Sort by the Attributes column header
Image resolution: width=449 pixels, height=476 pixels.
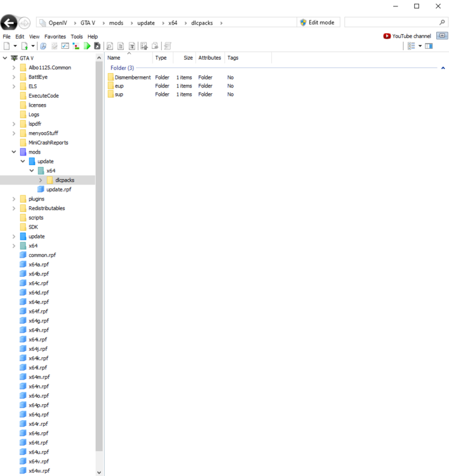point(210,58)
